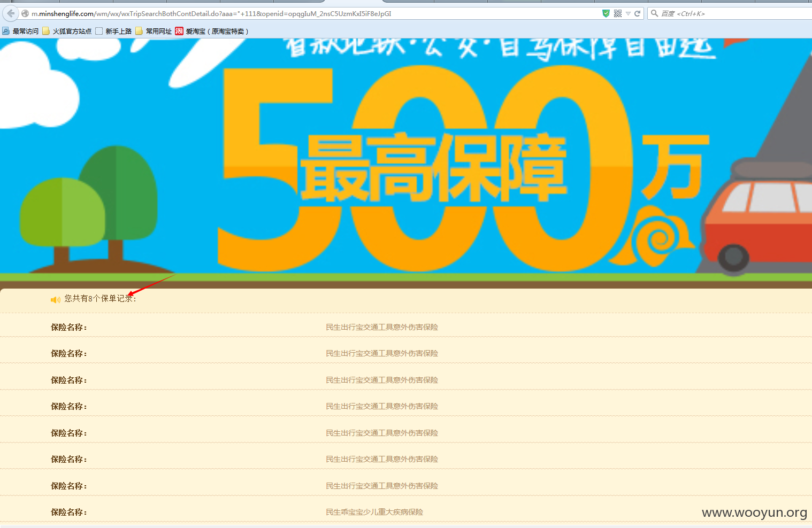Expand the address bar history dropdown arrow

[628, 14]
